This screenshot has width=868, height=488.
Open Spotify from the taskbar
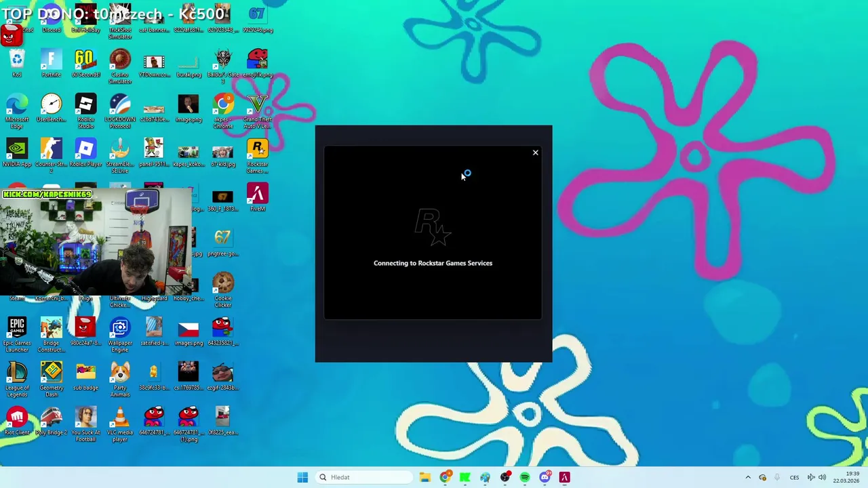[525, 477]
